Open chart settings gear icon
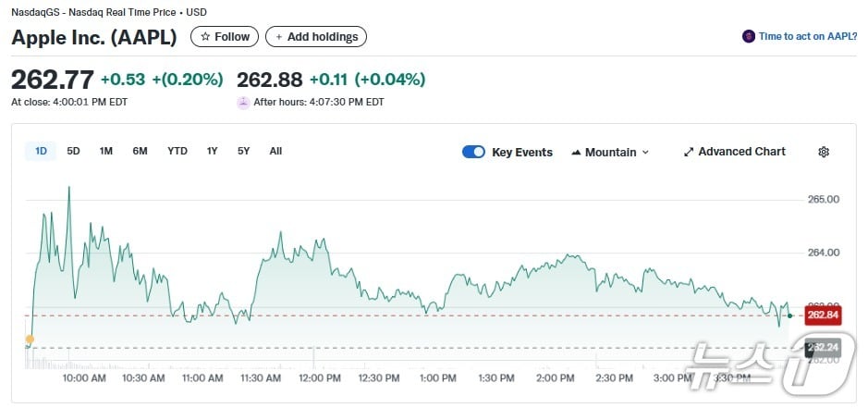This screenshot has width=868, height=408. coord(824,152)
